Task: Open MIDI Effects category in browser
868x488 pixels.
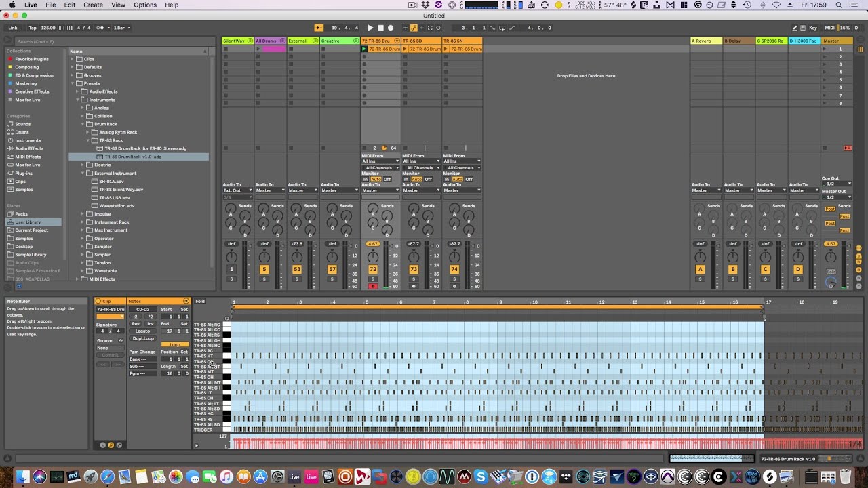Action: click(28, 157)
